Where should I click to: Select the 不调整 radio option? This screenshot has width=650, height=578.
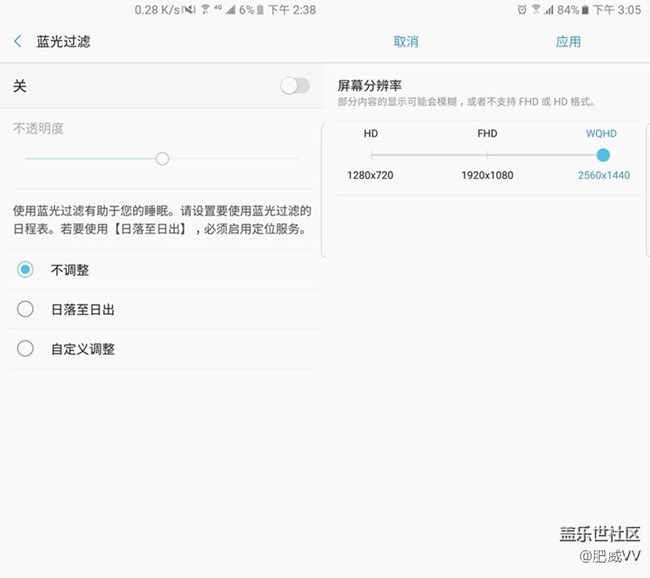click(x=26, y=269)
